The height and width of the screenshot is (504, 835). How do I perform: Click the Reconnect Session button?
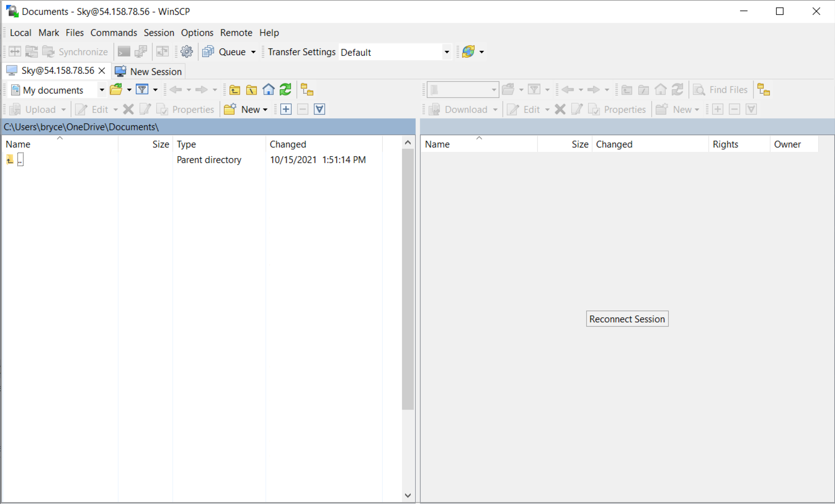[627, 319]
